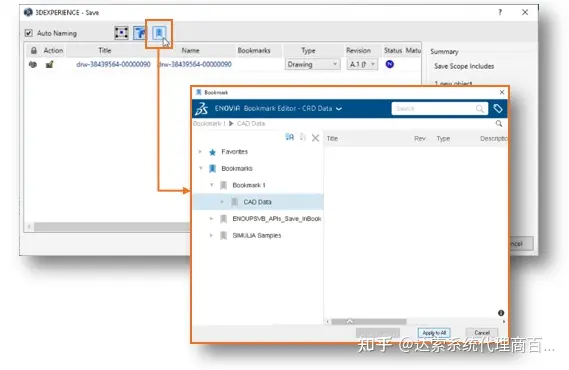Click the row status icon beside drawing
This screenshot has height=370, width=569.
coord(33,65)
